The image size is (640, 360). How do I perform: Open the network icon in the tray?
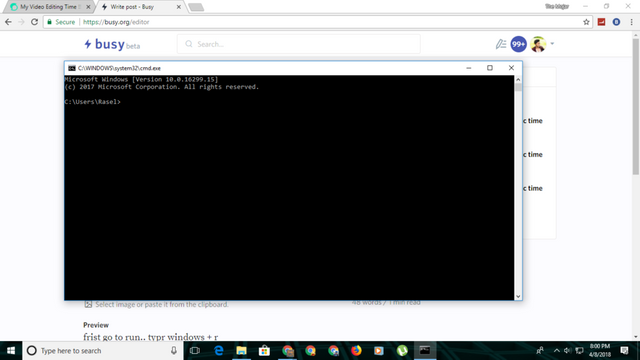point(579,351)
